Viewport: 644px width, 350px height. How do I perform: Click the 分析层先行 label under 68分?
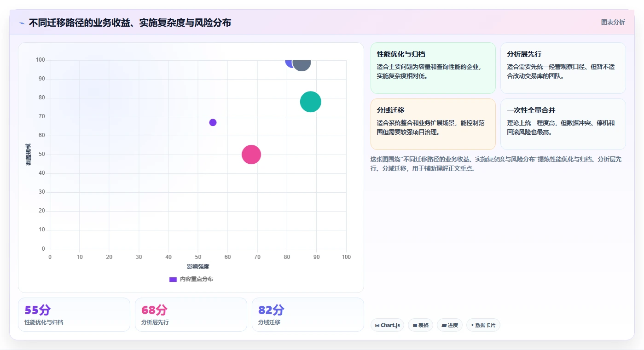[x=155, y=322]
